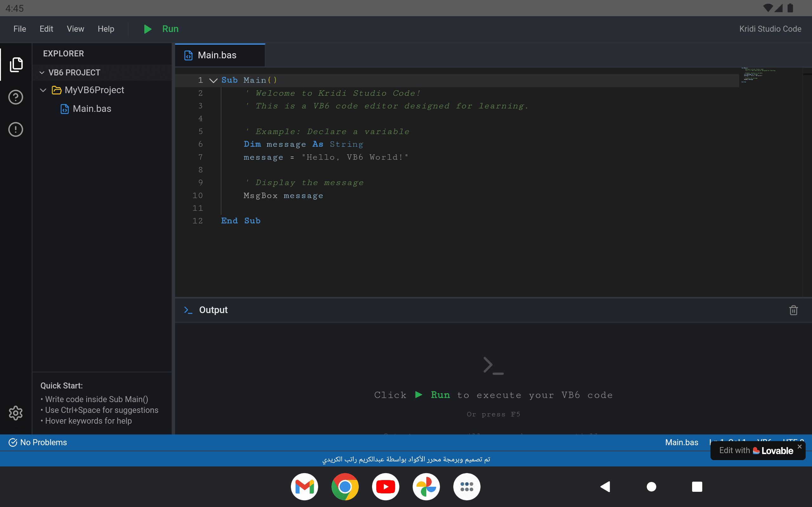Switch to the Main.bas editor tab
This screenshot has height=507, width=812.
click(x=217, y=55)
